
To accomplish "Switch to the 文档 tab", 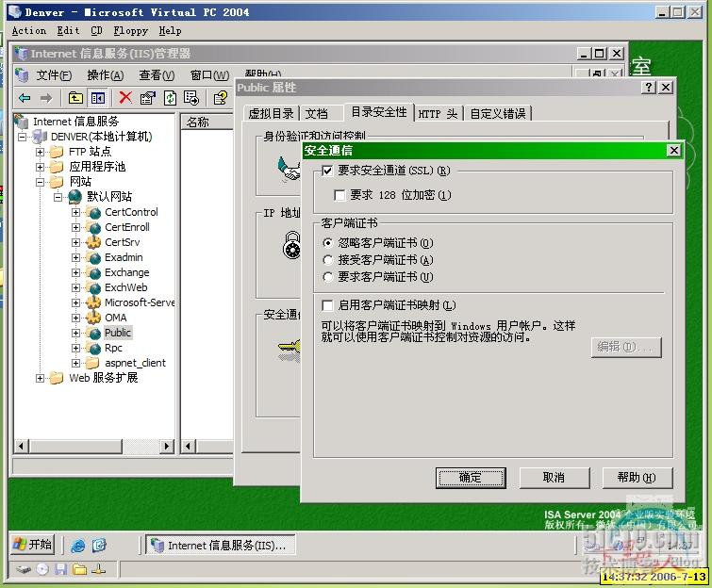I will [x=317, y=113].
